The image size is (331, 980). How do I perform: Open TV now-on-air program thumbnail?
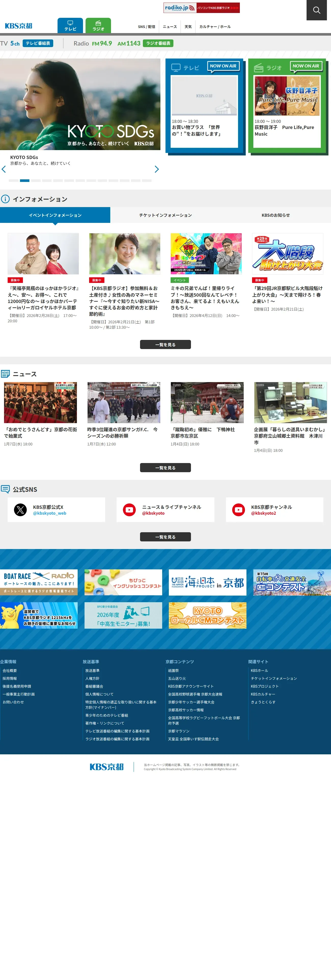click(204, 95)
